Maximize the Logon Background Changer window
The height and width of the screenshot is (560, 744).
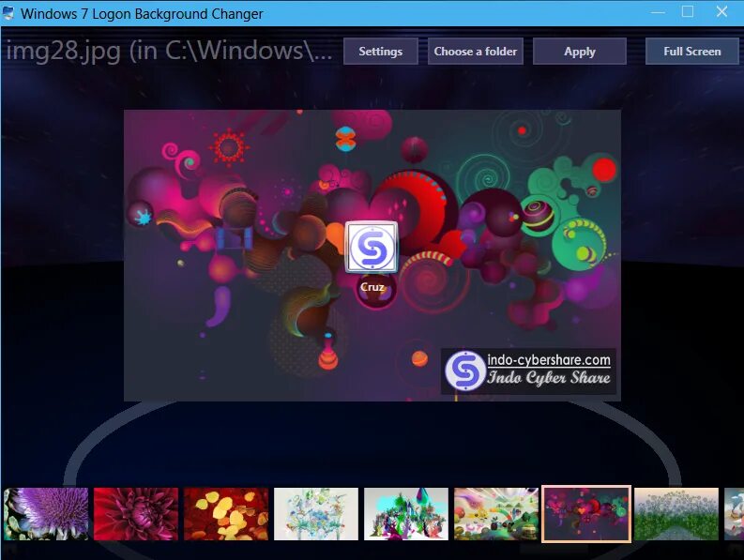(688, 12)
